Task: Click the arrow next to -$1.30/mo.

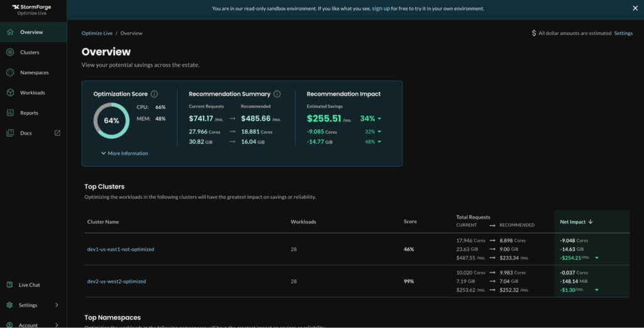Action: pos(597,290)
